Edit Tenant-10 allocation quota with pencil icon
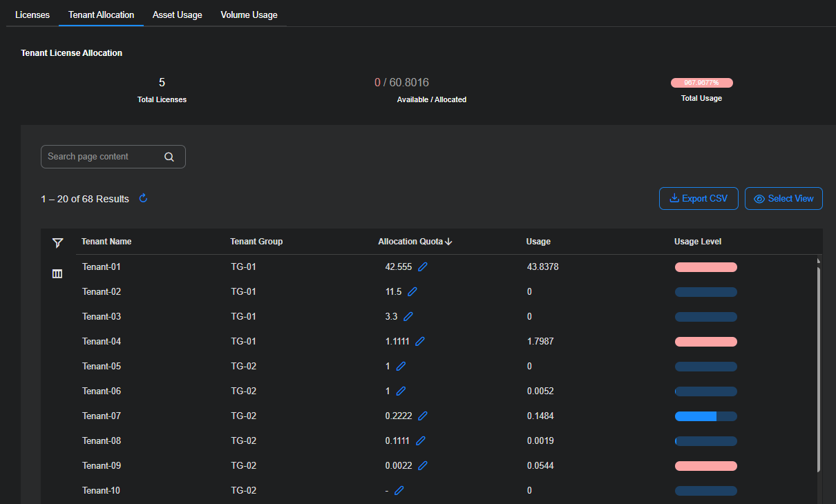 [401, 490]
